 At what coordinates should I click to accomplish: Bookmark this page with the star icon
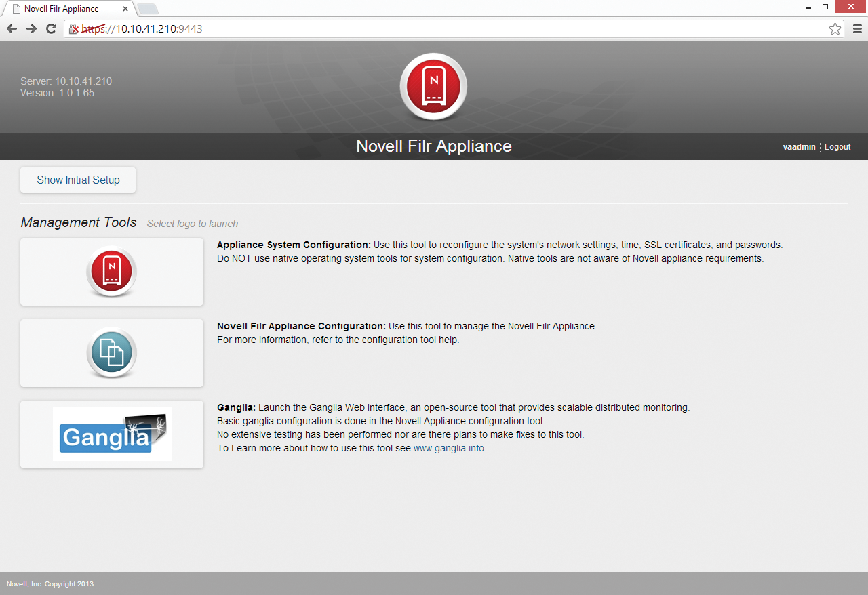[835, 28]
